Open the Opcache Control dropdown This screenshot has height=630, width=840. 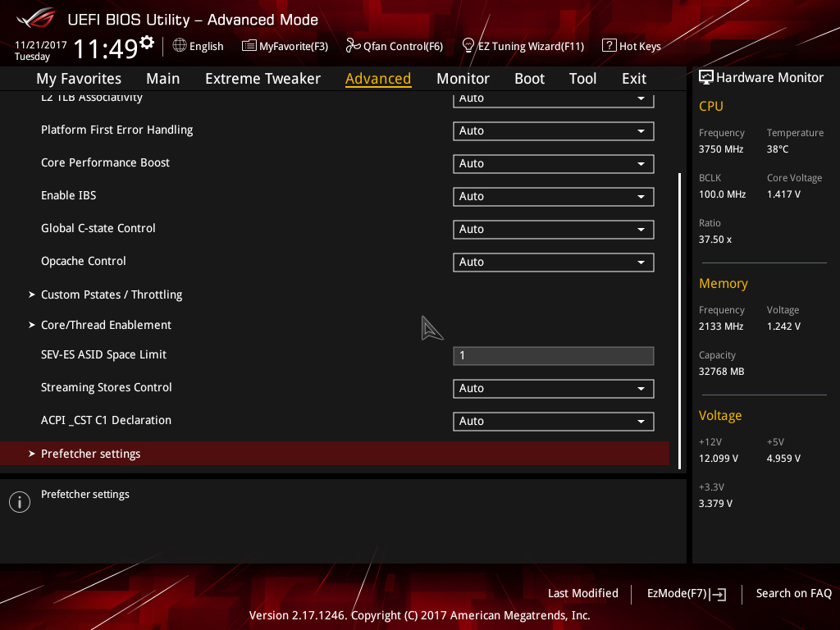(554, 262)
